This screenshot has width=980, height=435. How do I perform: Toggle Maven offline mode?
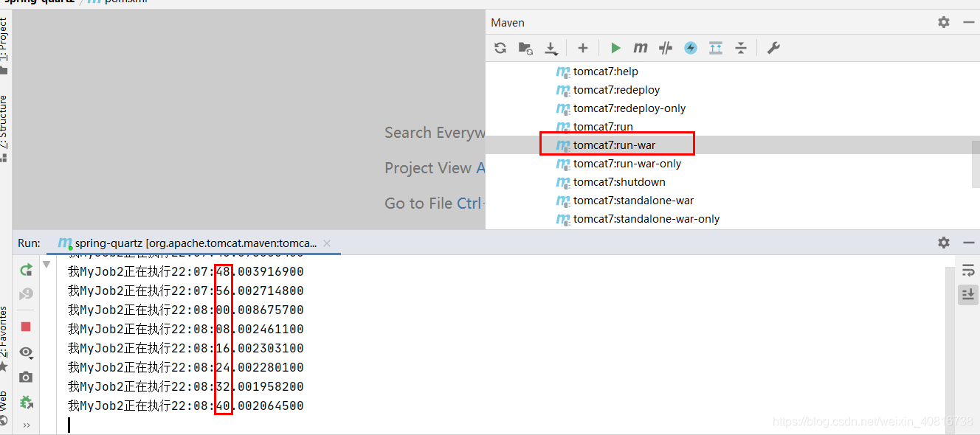666,48
